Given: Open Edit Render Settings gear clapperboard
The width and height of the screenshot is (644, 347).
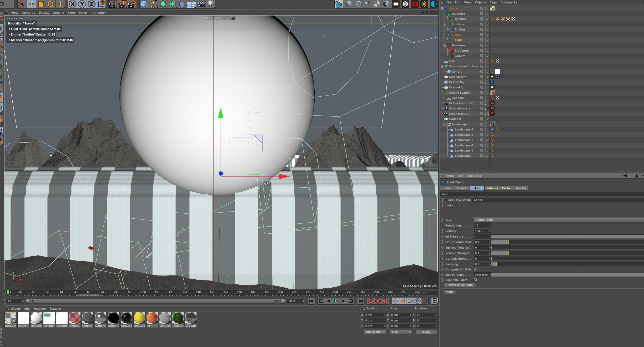Looking at the screenshot, I should pyautogui.click(x=132, y=4).
